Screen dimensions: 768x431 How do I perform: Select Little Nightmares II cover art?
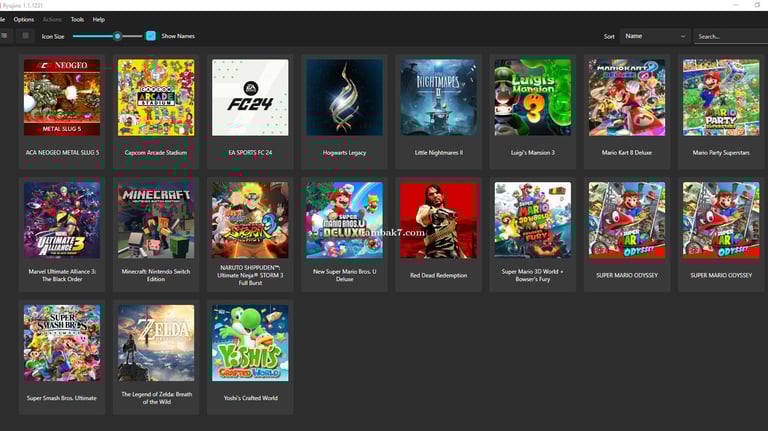[x=438, y=97]
